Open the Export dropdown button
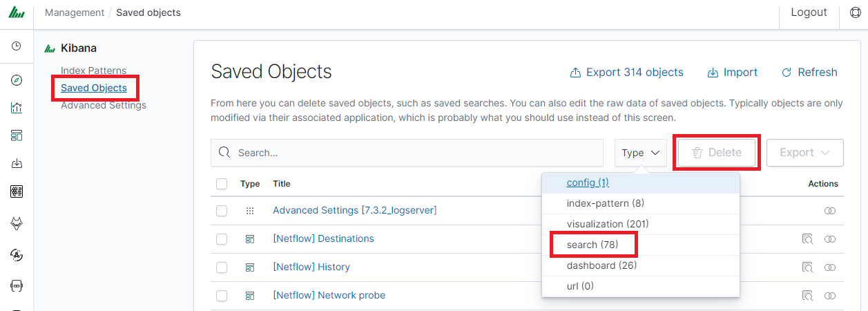868x311 pixels. tap(805, 153)
